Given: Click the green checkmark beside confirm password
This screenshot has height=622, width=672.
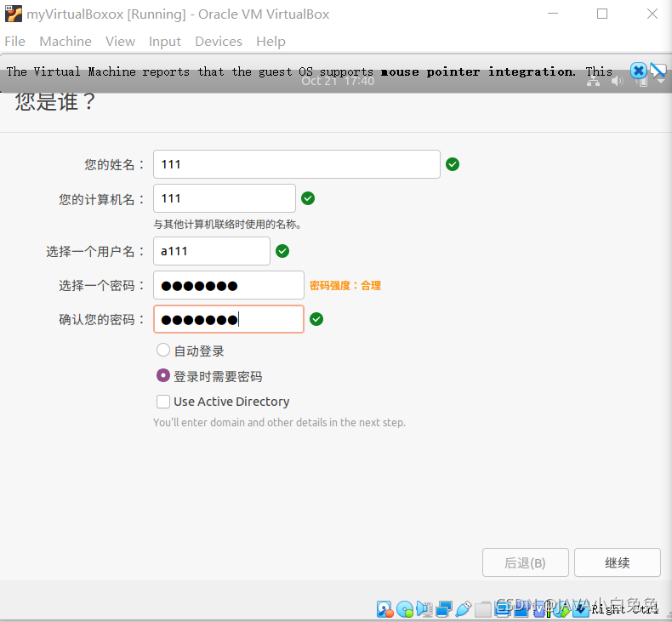Looking at the screenshot, I should 316,319.
